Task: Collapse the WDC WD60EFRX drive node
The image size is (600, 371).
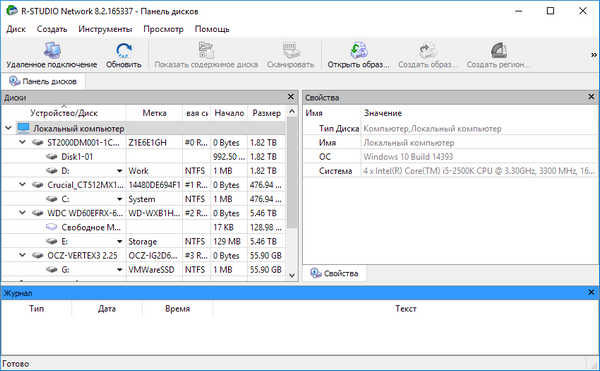Action: tap(22, 213)
